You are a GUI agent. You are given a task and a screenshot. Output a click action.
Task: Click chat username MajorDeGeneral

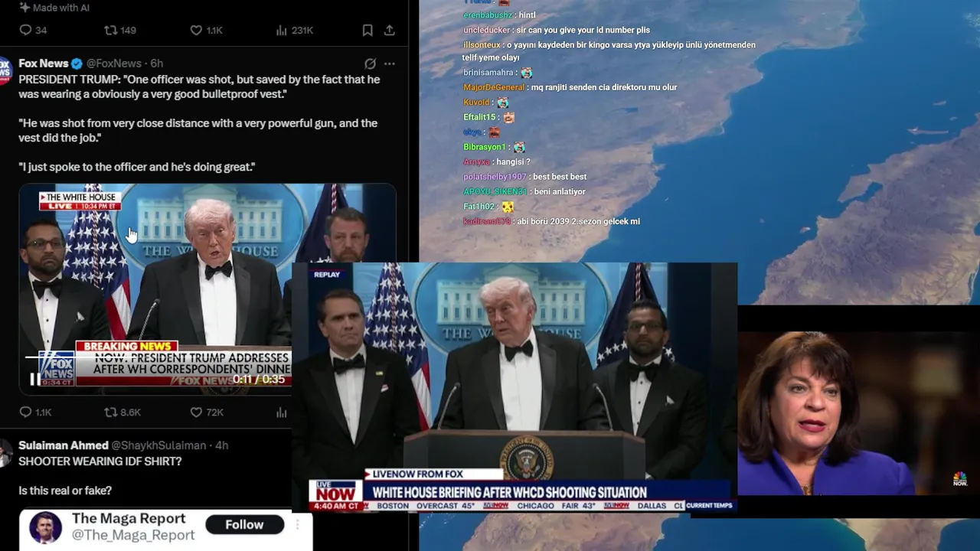tap(494, 87)
